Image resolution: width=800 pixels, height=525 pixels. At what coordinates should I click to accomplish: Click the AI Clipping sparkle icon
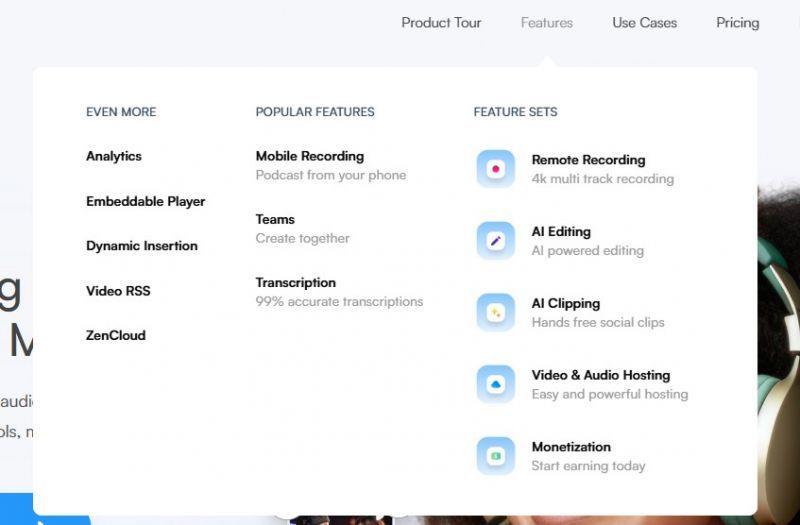pyautogui.click(x=495, y=313)
